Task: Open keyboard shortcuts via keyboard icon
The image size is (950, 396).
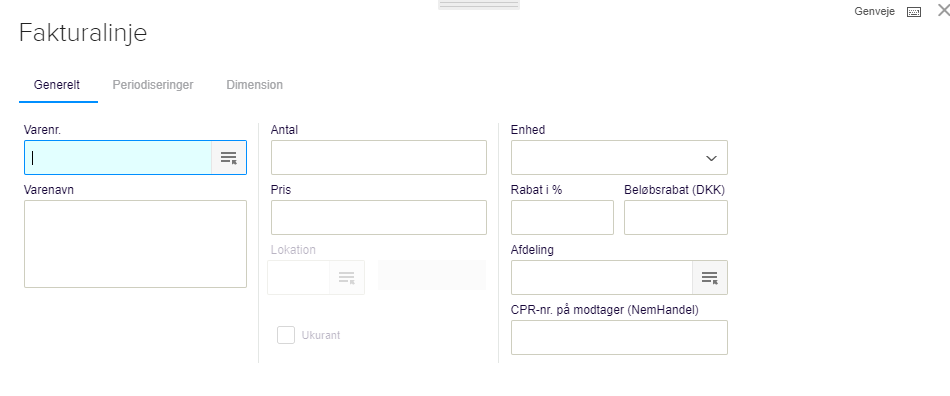Action: (x=914, y=12)
